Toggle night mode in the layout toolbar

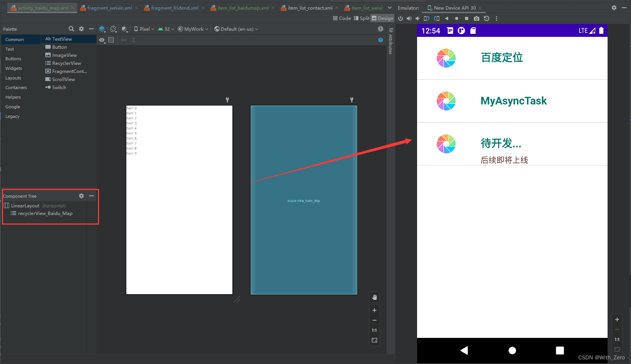(124, 29)
